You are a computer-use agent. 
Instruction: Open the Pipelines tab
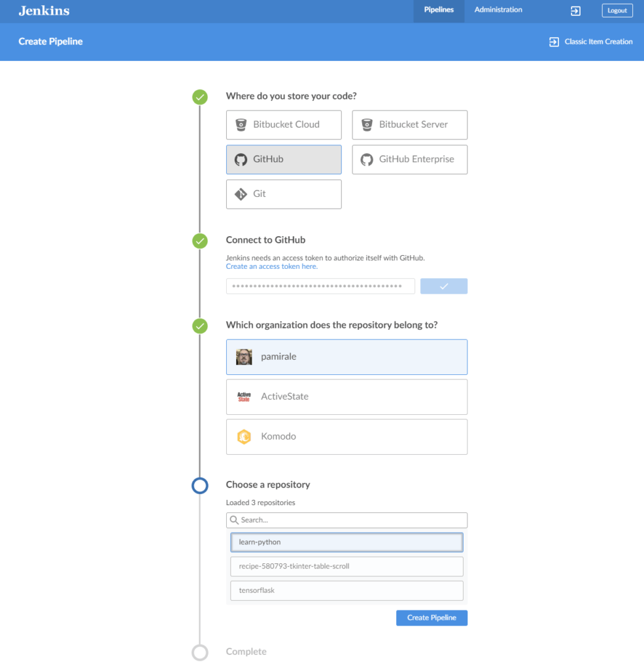point(438,10)
